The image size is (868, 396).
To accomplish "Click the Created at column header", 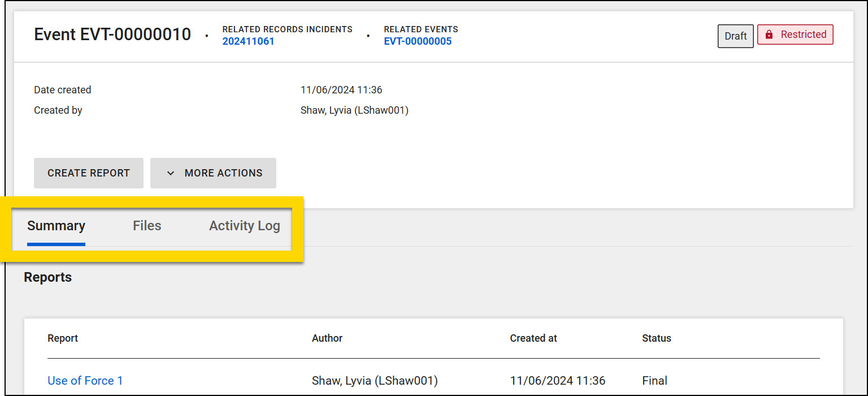I will [x=533, y=338].
